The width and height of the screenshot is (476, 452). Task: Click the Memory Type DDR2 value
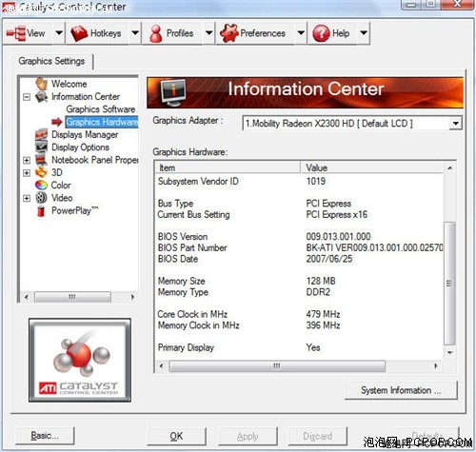318,292
